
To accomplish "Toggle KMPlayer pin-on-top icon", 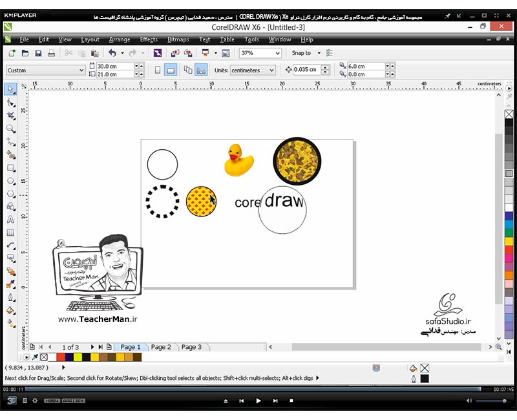I will coord(447,16).
